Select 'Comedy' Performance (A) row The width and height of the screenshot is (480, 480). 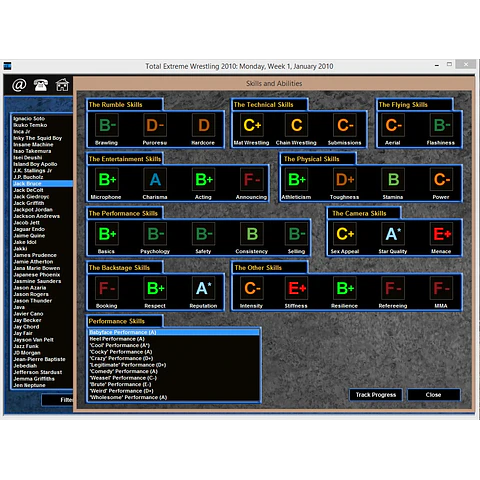point(174,371)
